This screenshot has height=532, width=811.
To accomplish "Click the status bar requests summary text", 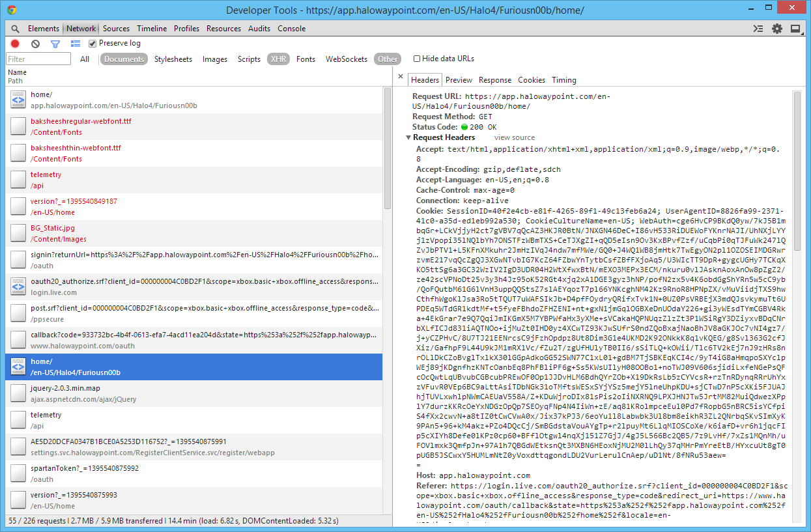I will [x=173, y=521].
